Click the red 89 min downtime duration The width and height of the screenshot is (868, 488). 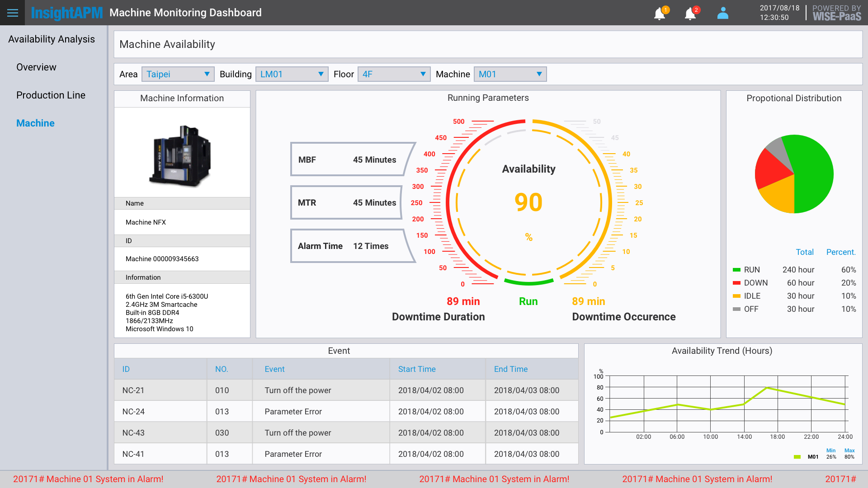coord(463,301)
